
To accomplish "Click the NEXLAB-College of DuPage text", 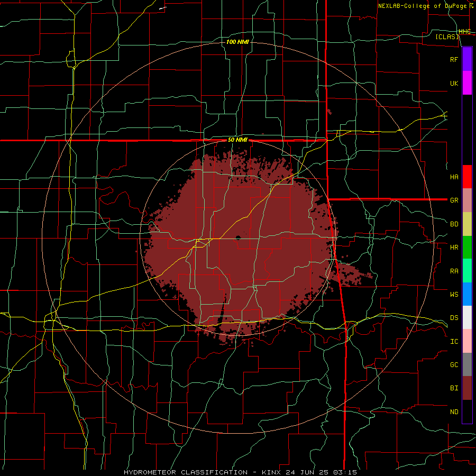I will click(x=422, y=6).
